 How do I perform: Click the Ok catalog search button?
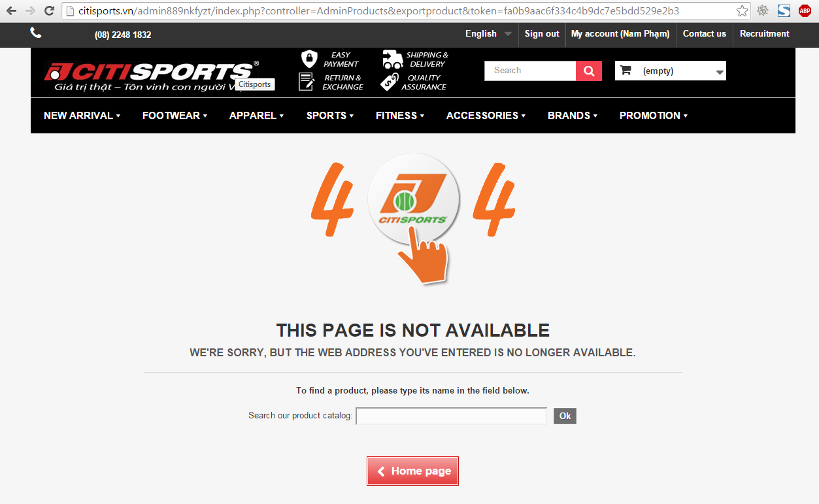pos(565,416)
